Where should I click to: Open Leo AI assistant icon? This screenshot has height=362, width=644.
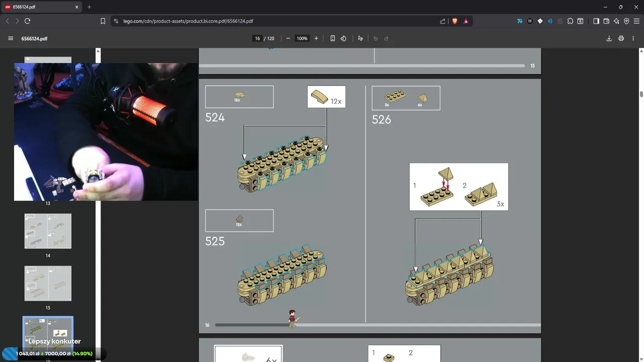(x=616, y=21)
